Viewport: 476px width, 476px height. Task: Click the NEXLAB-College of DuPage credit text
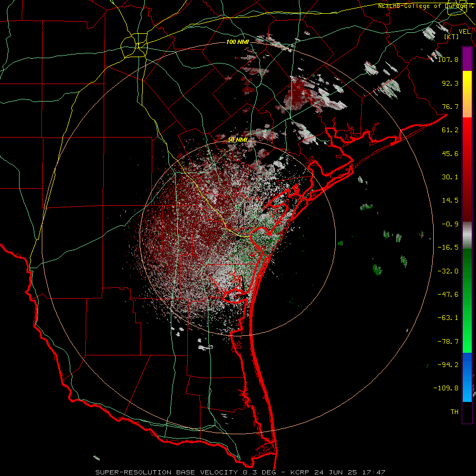click(x=425, y=6)
